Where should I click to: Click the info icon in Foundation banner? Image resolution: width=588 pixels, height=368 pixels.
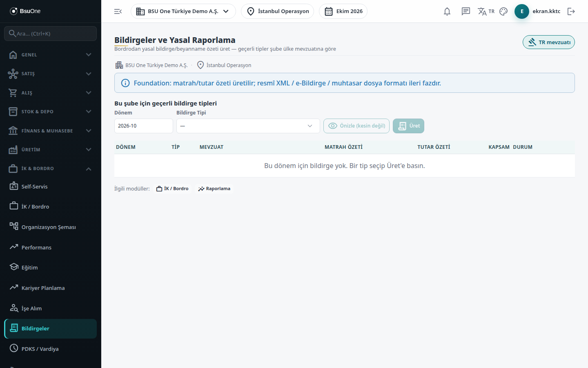coord(125,83)
